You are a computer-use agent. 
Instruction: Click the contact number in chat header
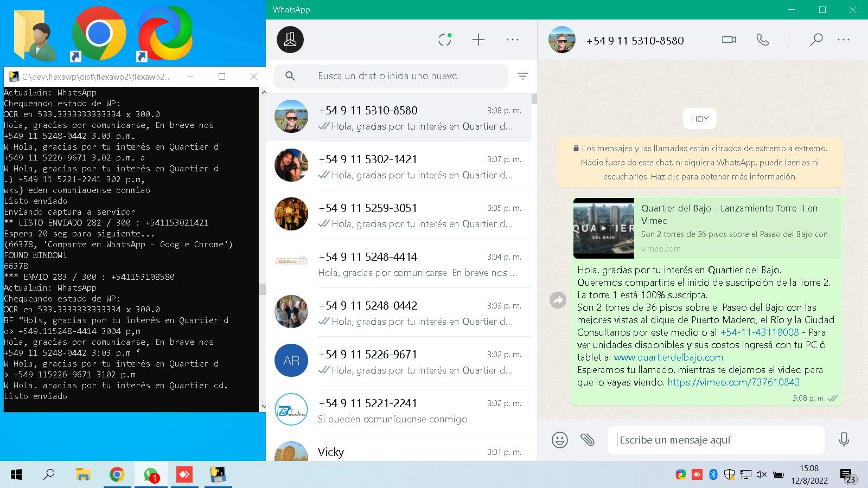(635, 41)
